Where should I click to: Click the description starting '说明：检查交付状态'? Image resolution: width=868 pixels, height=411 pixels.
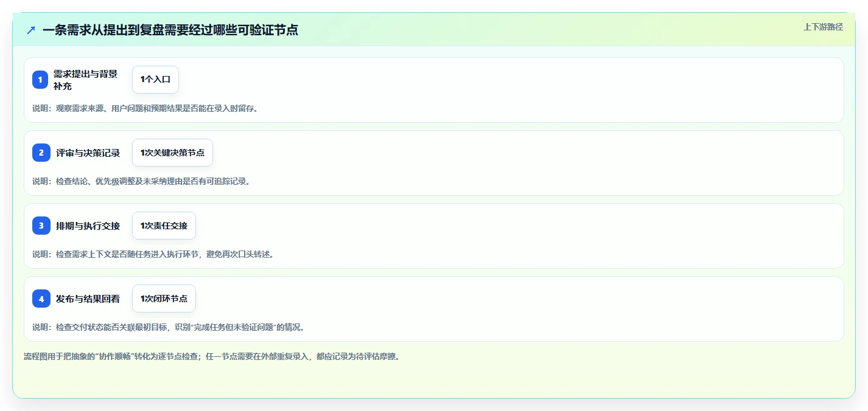pos(168,327)
